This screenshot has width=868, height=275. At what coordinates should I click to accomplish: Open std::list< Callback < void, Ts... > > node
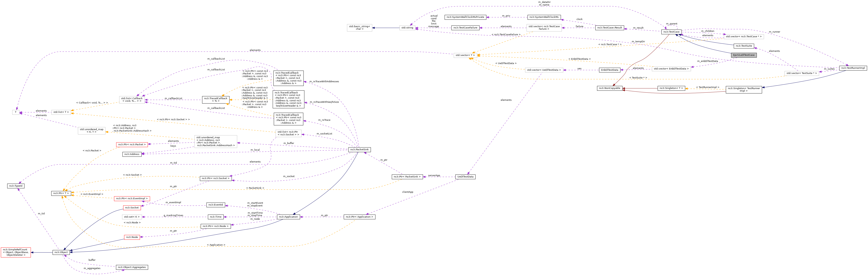click(x=132, y=100)
